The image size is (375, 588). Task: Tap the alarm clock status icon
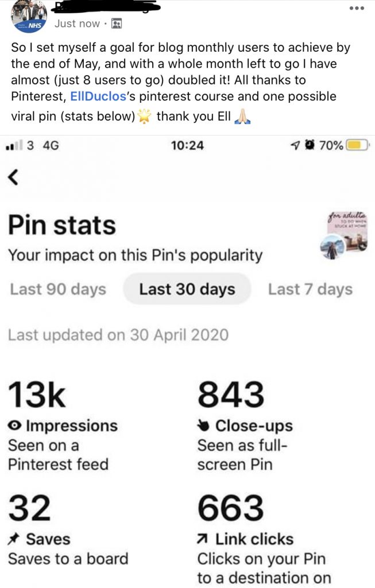(x=310, y=145)
